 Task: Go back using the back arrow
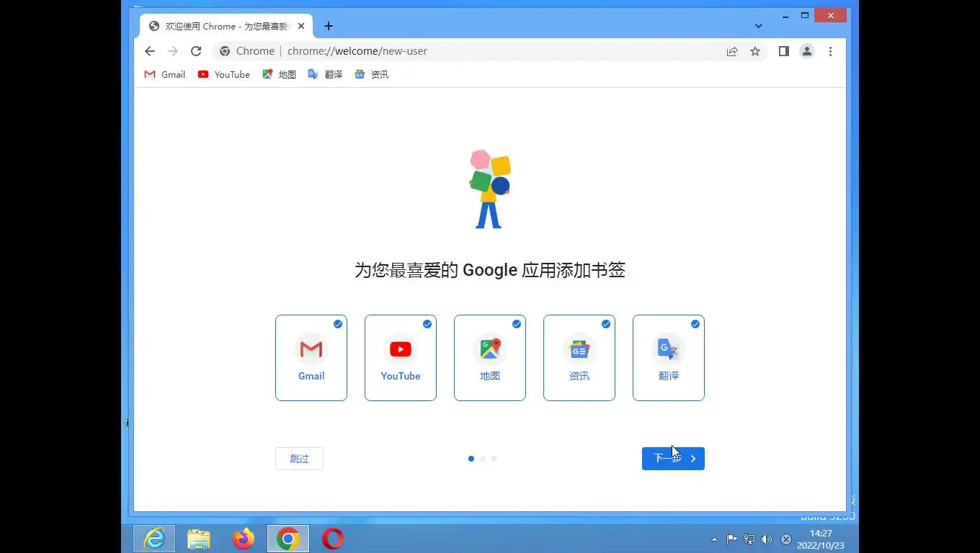coord(150,51)
